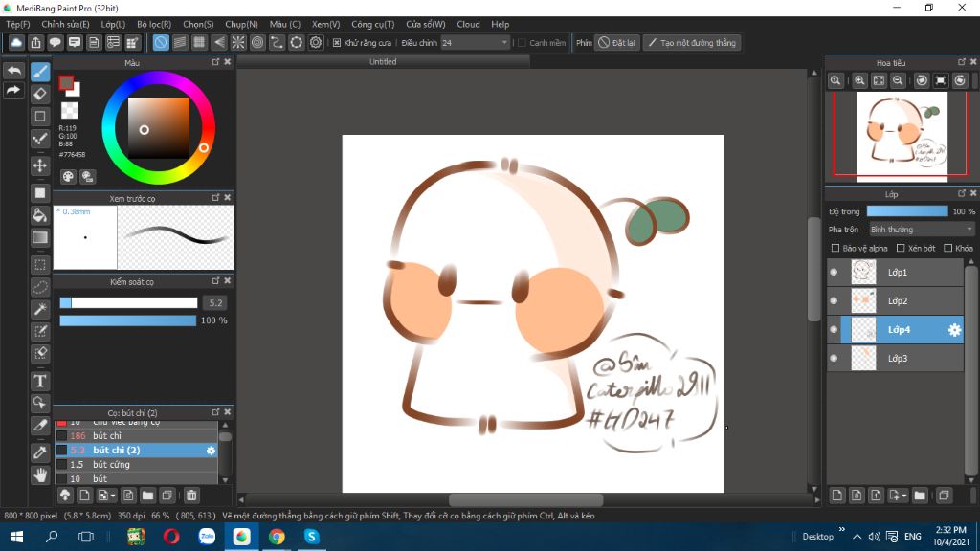This screenshot has width=980, height=551.
Task: Open Pha trộn blend mode dropdown
Action: tap(922, 230)
